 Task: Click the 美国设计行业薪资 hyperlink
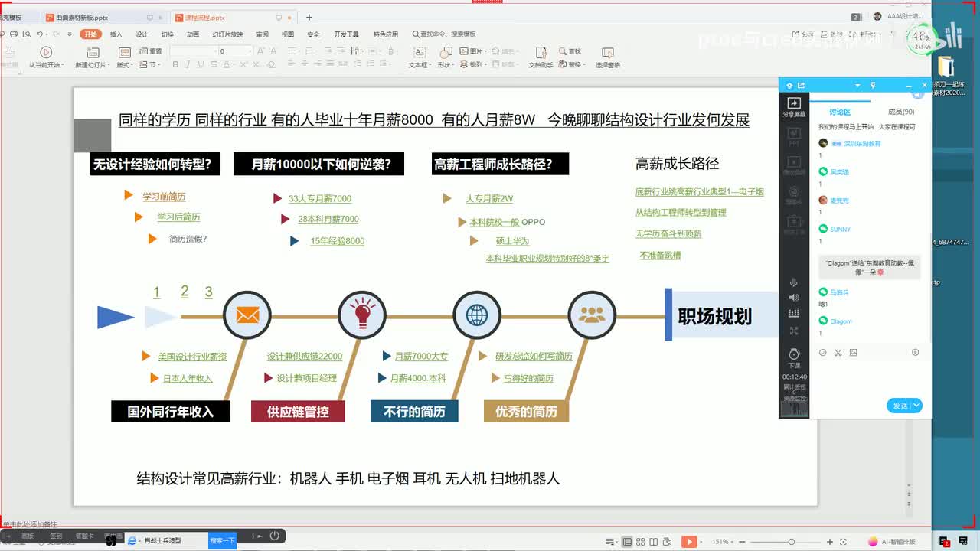click(x=192, y=357)
